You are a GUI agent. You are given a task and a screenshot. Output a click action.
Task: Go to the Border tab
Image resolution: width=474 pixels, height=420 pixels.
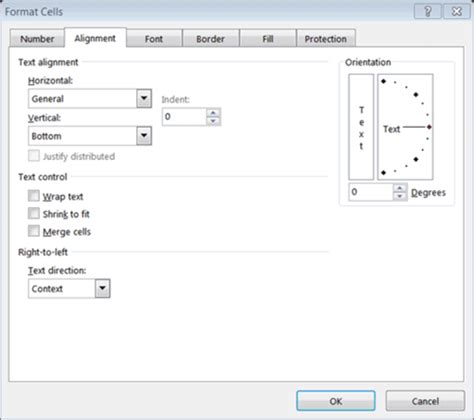[210, 39]
